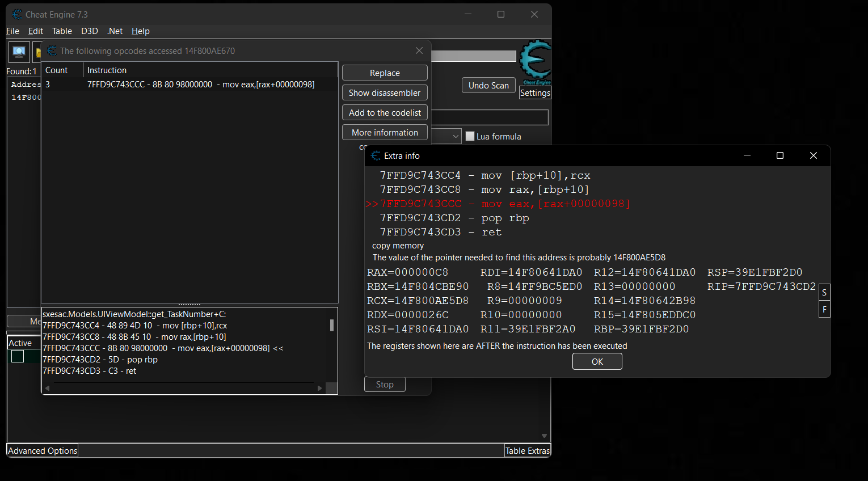Image resolution: width=868 pixels, height=481 pixels.
Task: Open Table Extras
Action: pos(528,451)
